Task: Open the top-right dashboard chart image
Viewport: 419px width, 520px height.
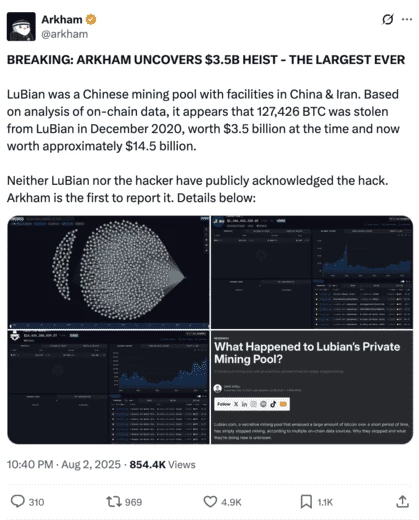Action: pyautogui.click(x=312, y=272)
